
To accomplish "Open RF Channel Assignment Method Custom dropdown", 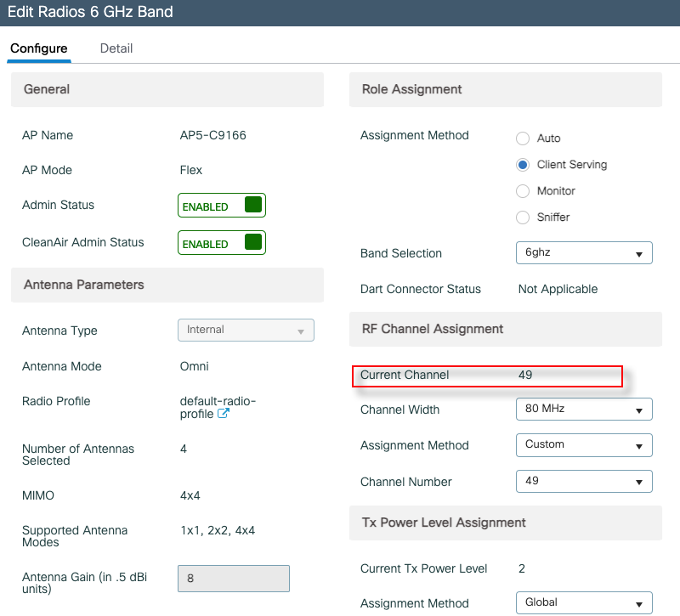I will pyautogui.click(x=584, y=444).
